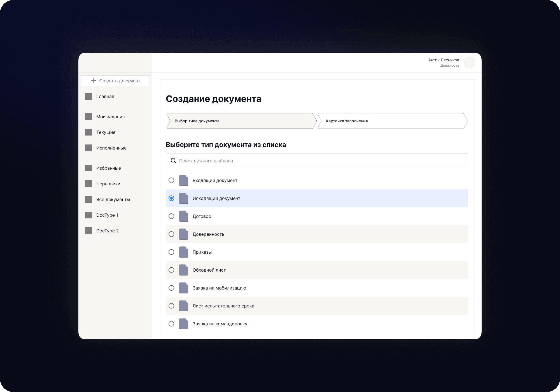
Task: Open Все документы in the sidebar
Action: click(x=113, y=199)
